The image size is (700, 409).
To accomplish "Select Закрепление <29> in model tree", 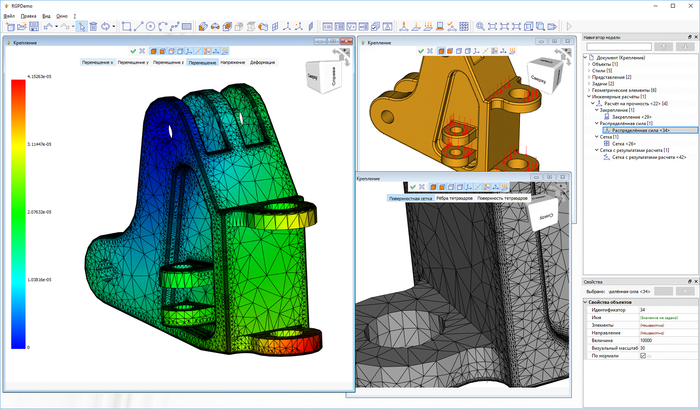I will (631, 119).
